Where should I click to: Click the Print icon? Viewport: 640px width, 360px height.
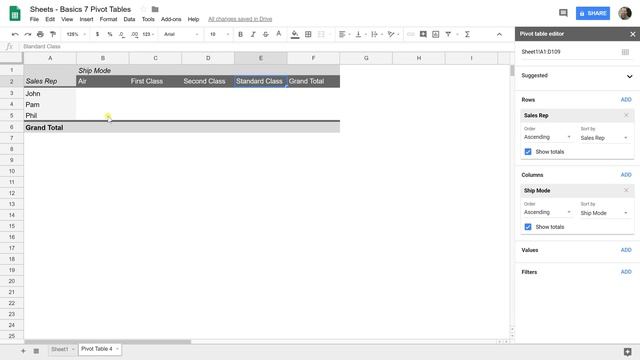click(x=40, y=34)
